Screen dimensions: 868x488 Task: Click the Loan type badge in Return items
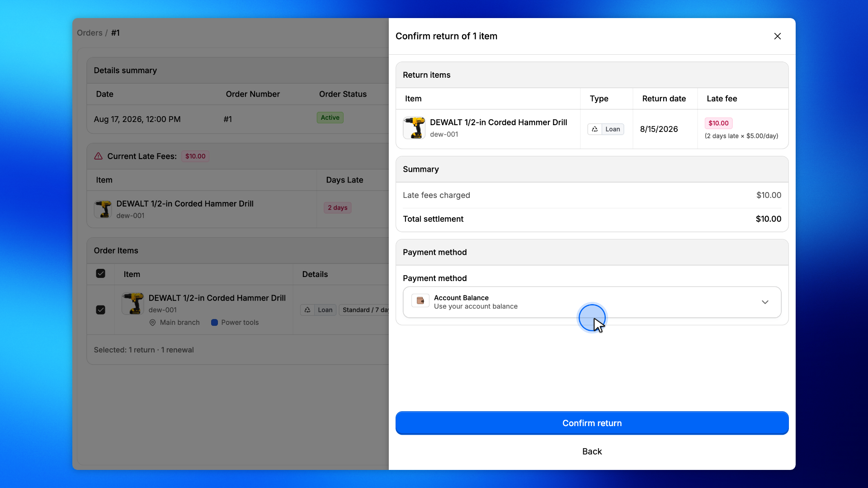click(x=605, y=129)
